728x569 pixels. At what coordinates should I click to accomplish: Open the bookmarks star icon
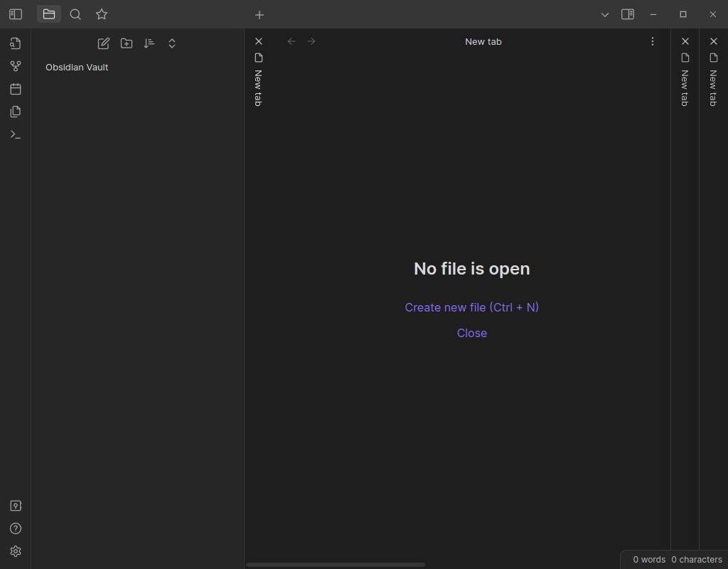pyautogui.click(x=101, y=14)
